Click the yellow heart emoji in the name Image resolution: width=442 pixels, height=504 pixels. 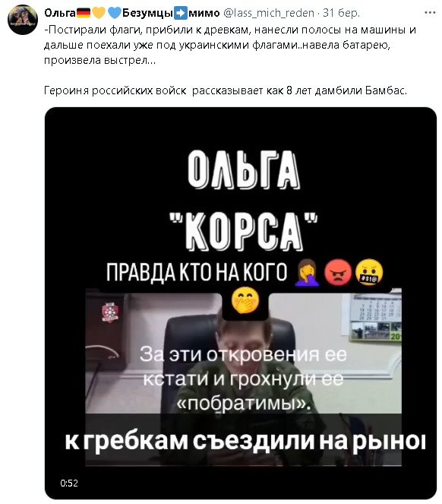click(x=99, y=13)
